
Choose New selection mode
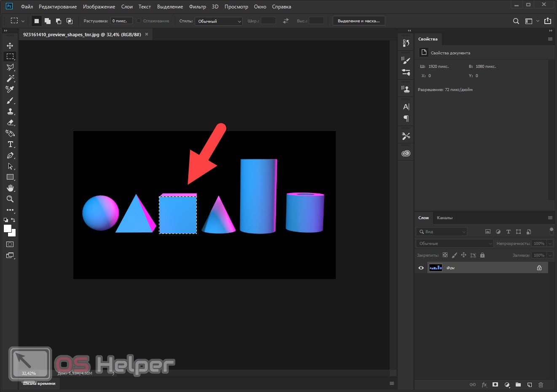37,21
